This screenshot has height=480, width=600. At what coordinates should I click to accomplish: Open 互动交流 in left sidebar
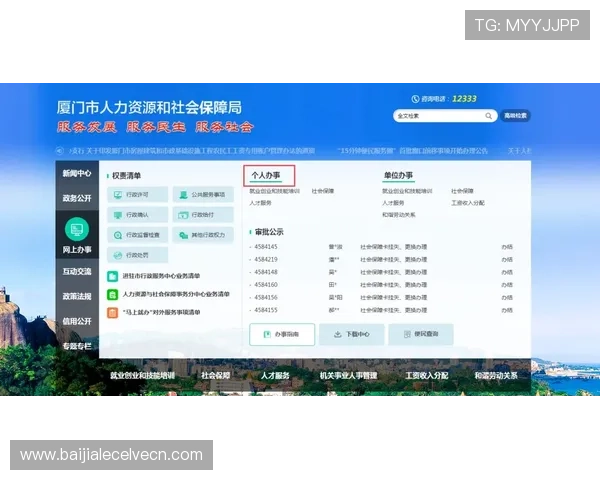tap(77, 271)
